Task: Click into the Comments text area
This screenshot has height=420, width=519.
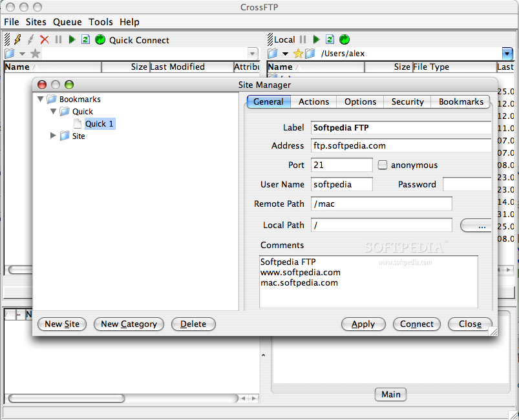Action: pos(368,282)
